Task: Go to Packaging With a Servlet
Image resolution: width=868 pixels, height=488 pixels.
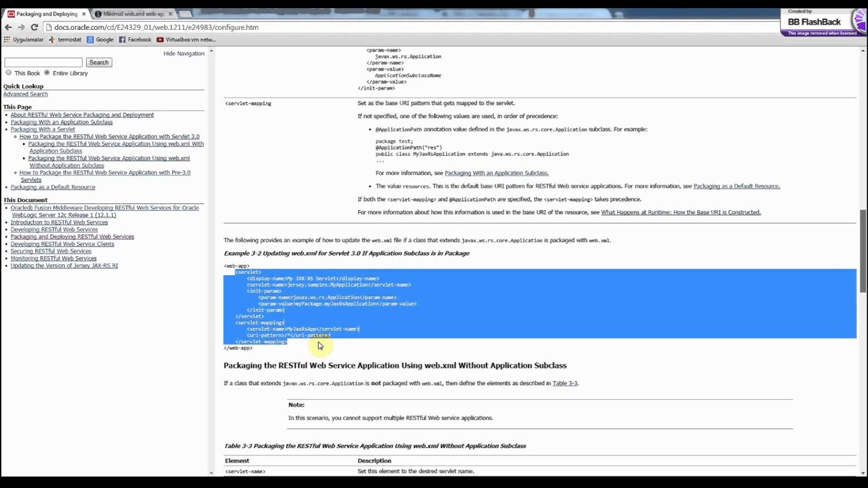Action: point(43,129)
